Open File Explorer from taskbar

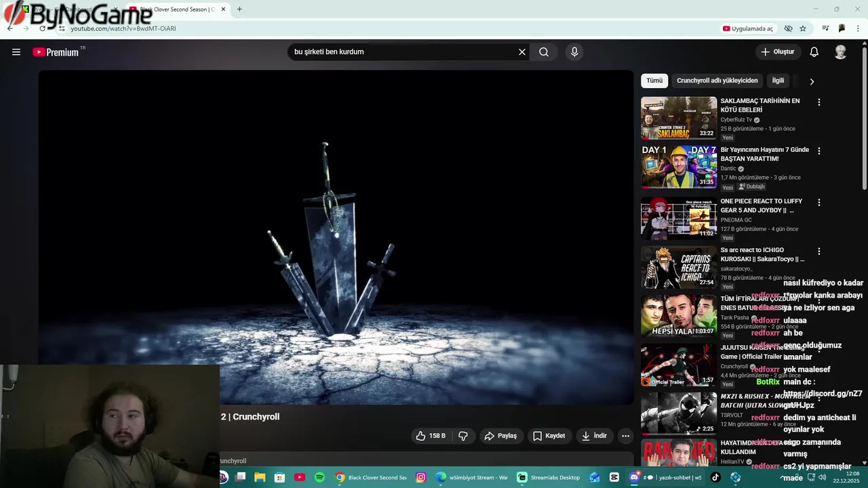coord(260,477)
